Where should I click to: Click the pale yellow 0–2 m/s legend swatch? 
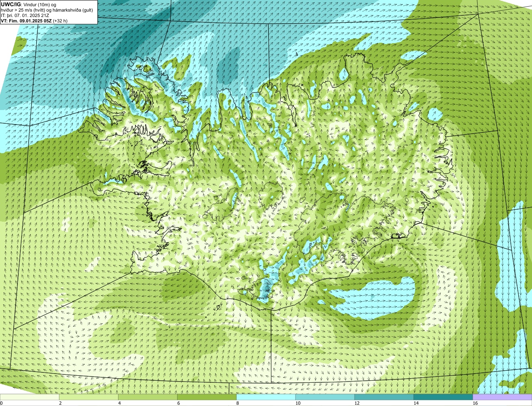(x=30, y=397)
